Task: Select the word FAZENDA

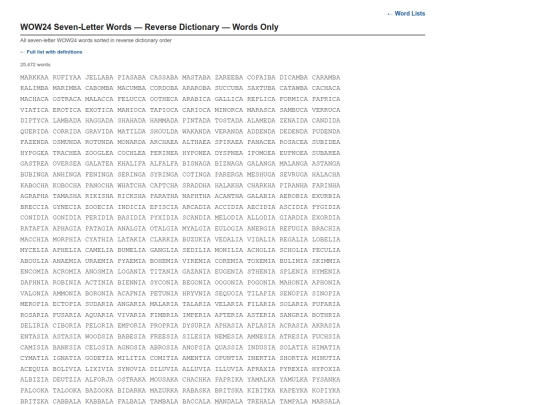Action: 34,142
